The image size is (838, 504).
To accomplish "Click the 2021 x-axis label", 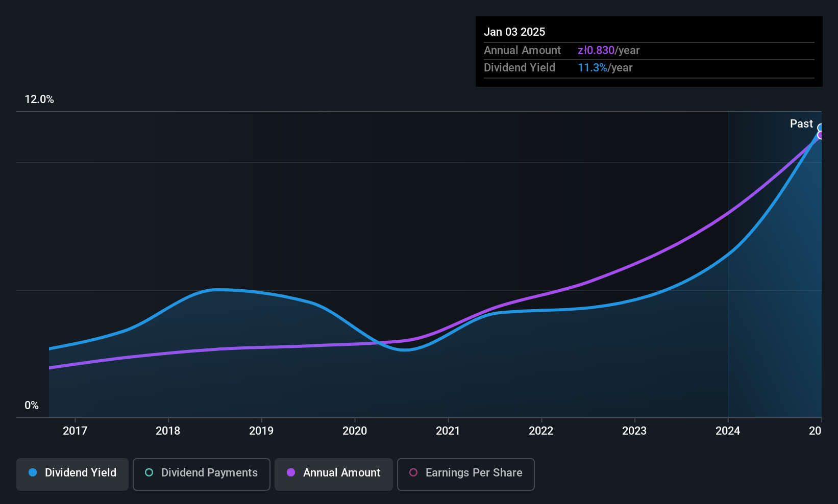I will [x=448, y=431].
